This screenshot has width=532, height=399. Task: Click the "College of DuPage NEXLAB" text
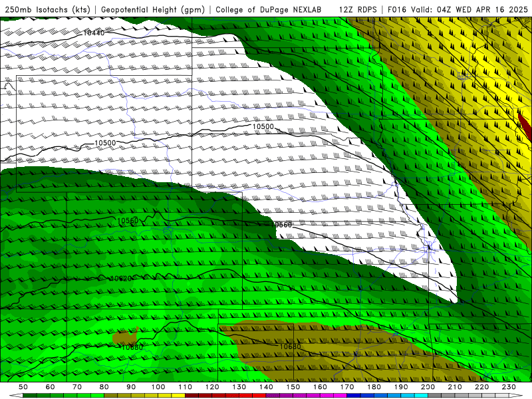(269, 9)
